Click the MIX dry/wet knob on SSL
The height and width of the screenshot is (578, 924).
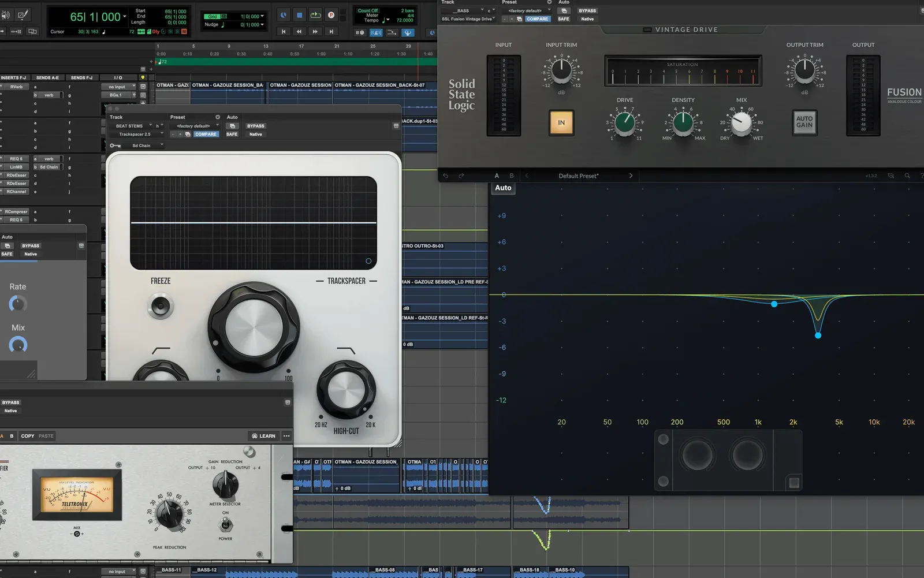[x=742, y=122]
